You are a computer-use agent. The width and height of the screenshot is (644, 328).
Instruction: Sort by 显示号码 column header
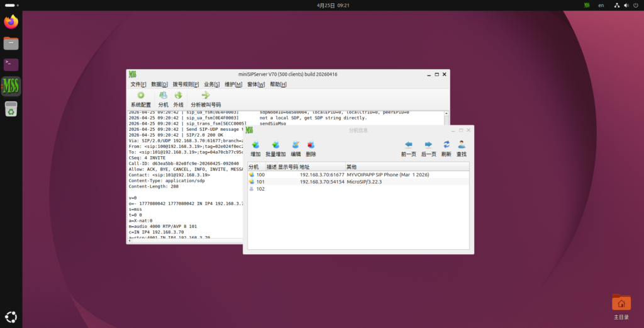[x=287, y=167]
